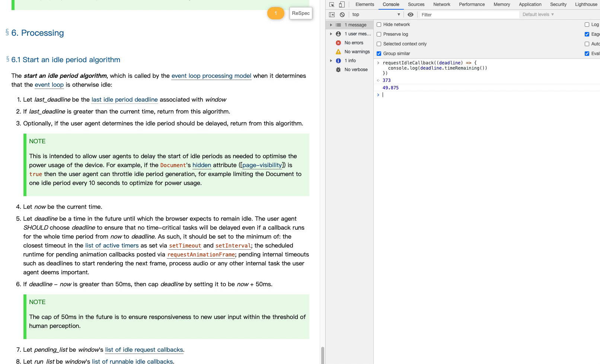Open the Default levels dropdown
600x364 pixels.
[x=538, y=15]
